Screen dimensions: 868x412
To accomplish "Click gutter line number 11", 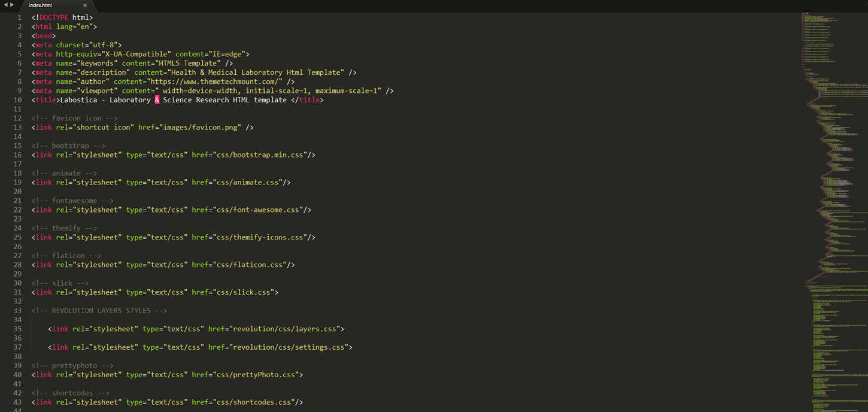I will [x=17, y=109].
